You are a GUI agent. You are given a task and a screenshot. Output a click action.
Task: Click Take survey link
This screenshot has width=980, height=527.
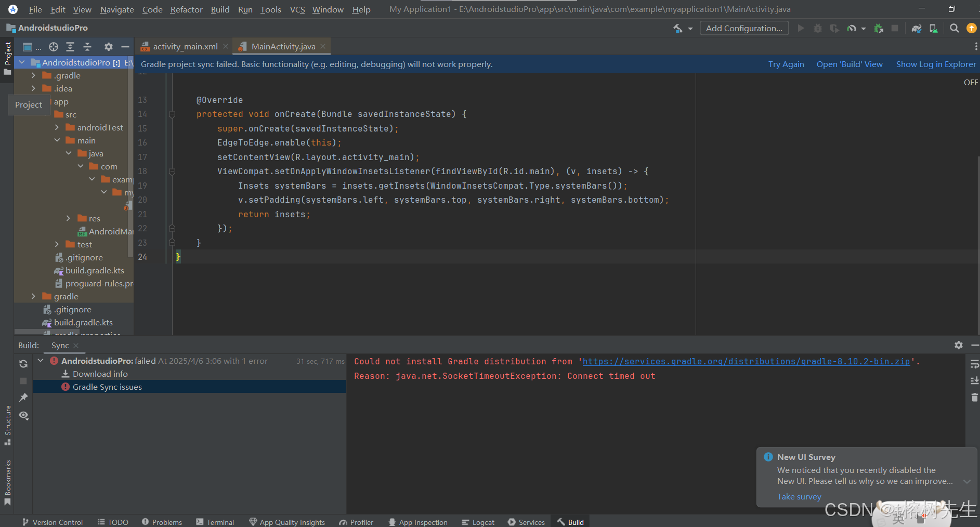click(x=799, y=497)
